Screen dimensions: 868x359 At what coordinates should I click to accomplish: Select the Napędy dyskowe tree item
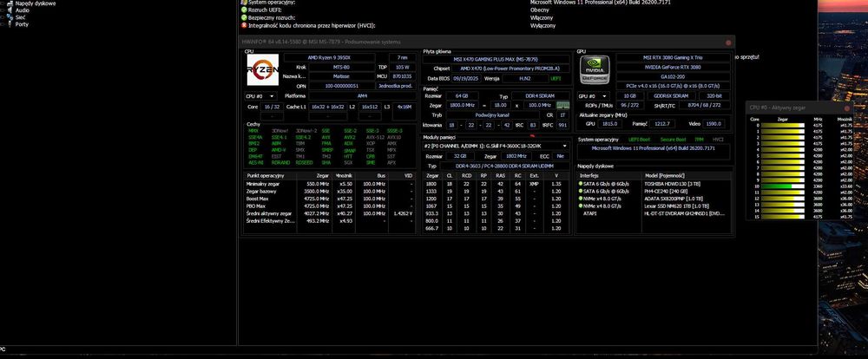pyautogui.click(x=36, y=3)
